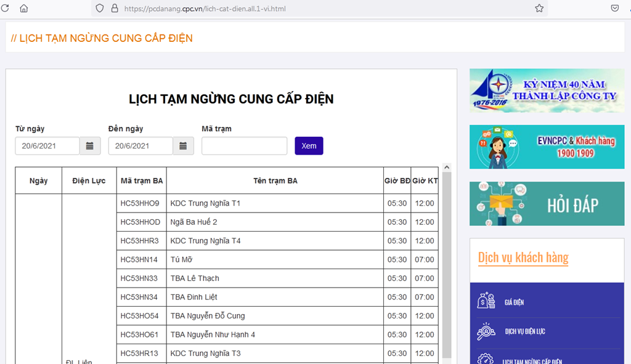Click the table scrollbar up arrow

tap(447, 167)
